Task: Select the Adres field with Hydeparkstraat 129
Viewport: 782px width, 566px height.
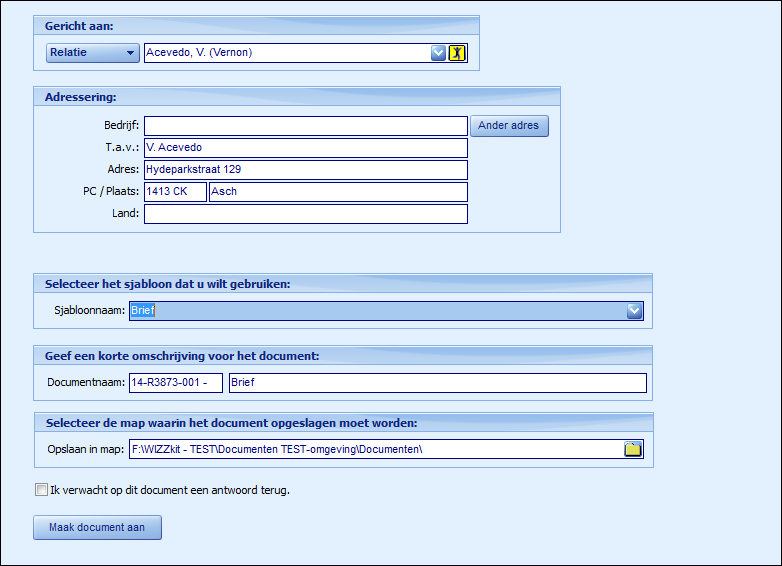Action: tap(305, 170)
